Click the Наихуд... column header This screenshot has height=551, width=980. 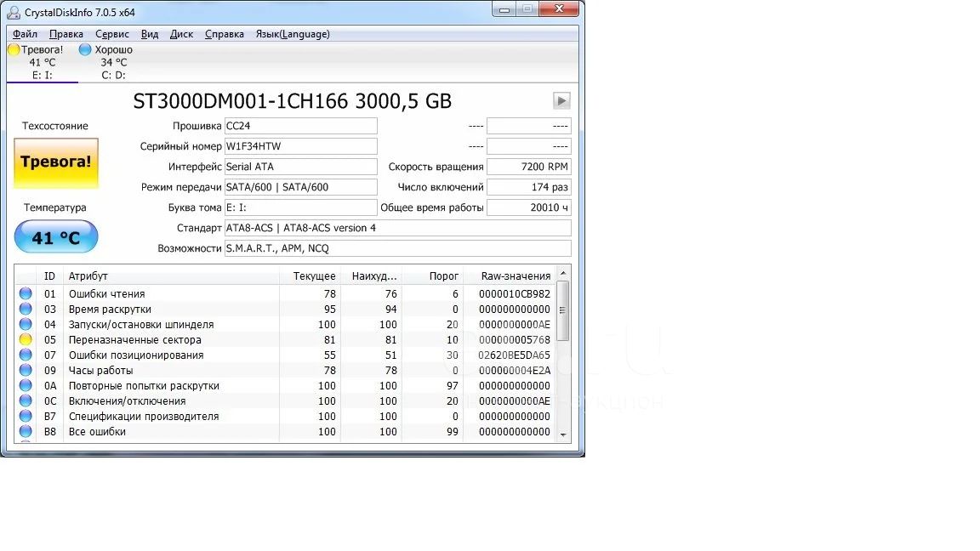coord(371,275)
